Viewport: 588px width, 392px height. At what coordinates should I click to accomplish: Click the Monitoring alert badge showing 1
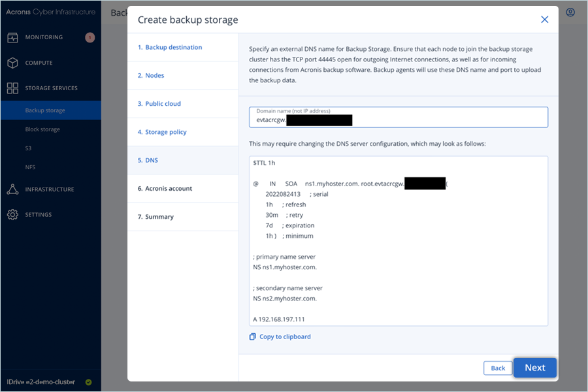(x=90, y=37)
